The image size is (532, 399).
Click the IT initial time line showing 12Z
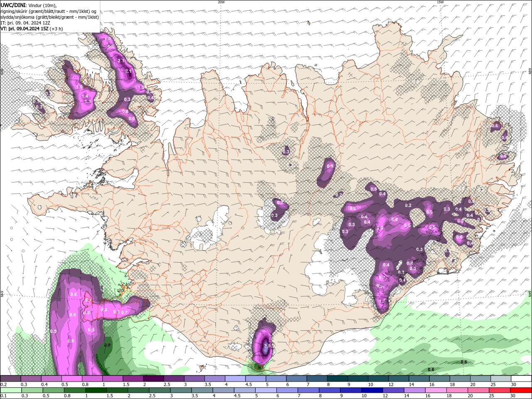(25, 23)
